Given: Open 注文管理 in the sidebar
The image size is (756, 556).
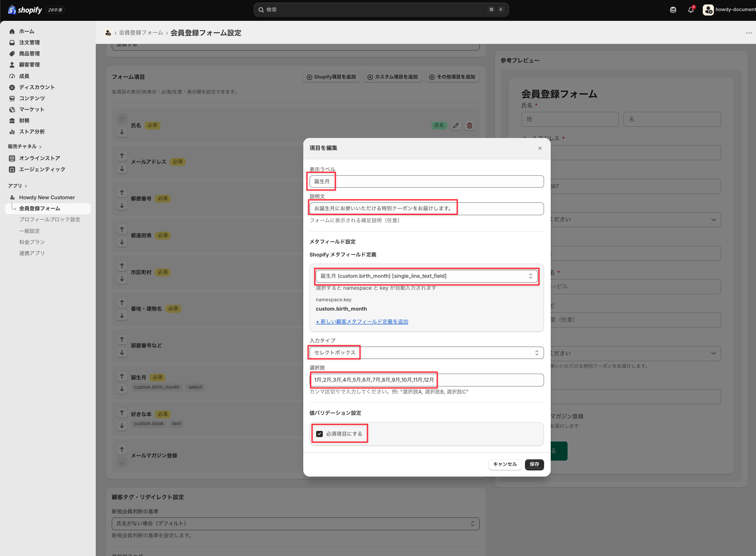Looking at the screenshot, I should pyautogui.click(x=29, y=43).
